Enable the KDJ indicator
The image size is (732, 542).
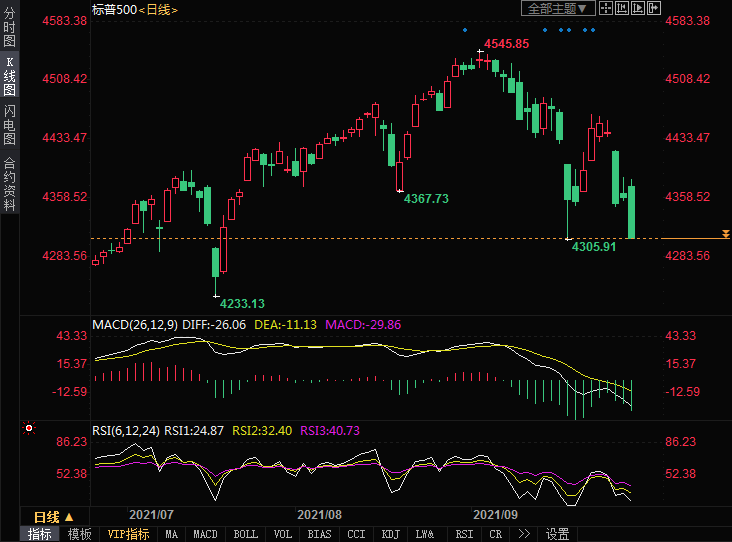390,534
